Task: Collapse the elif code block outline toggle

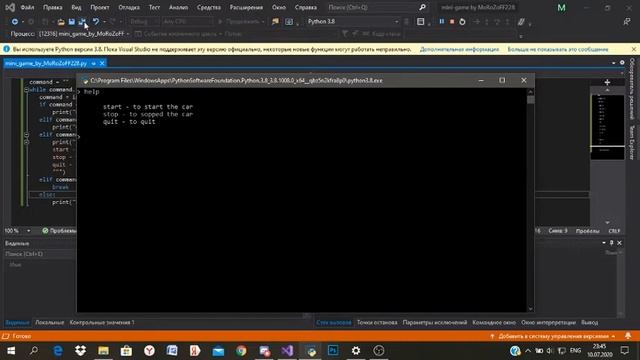Action: pyautogui.click(x=26, y=135)
